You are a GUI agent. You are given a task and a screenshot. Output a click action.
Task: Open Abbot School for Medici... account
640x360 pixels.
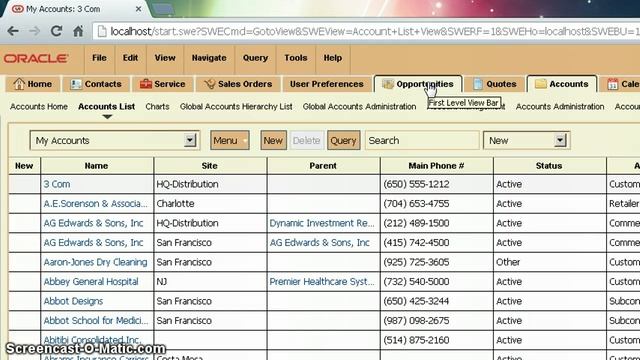point(96,320)
